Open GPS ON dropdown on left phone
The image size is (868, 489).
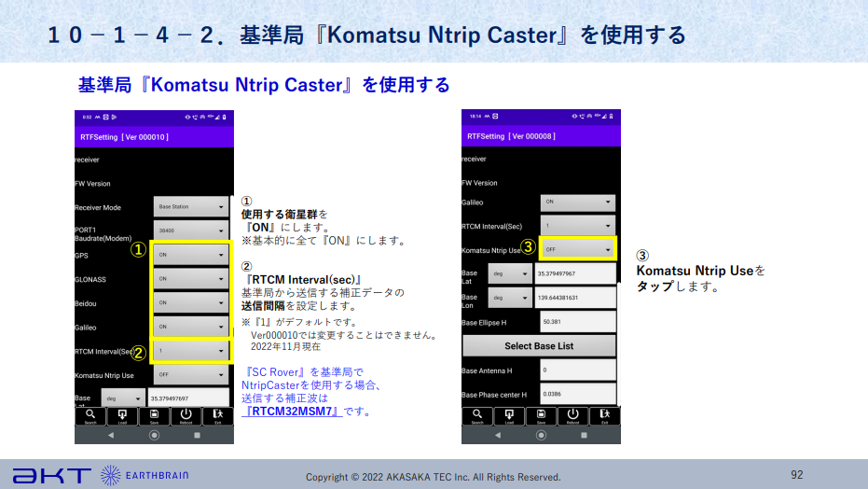coord(191,255)
